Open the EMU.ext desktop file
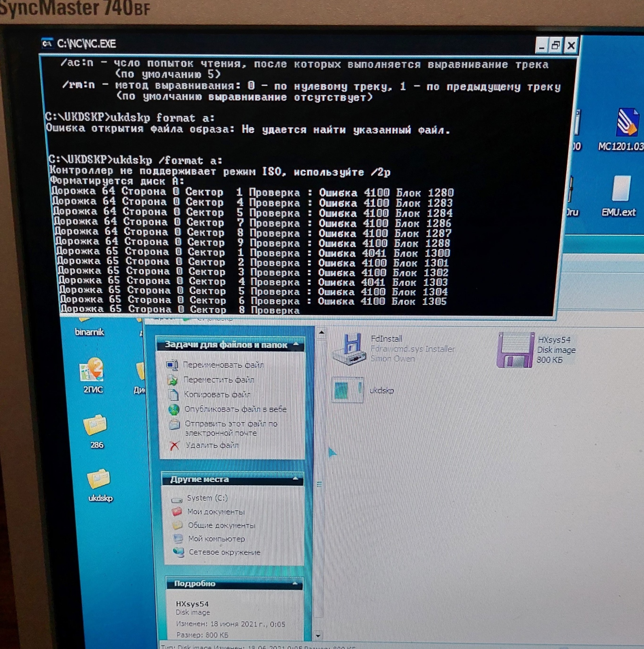Viewport: 644px width, 649px height. pos(621,189)
